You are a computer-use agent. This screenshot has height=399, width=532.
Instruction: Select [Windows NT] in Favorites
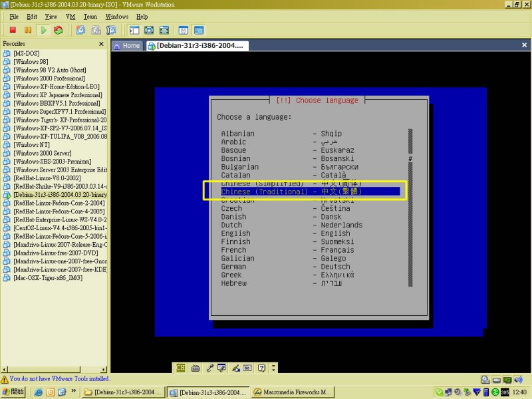(31, 145)
